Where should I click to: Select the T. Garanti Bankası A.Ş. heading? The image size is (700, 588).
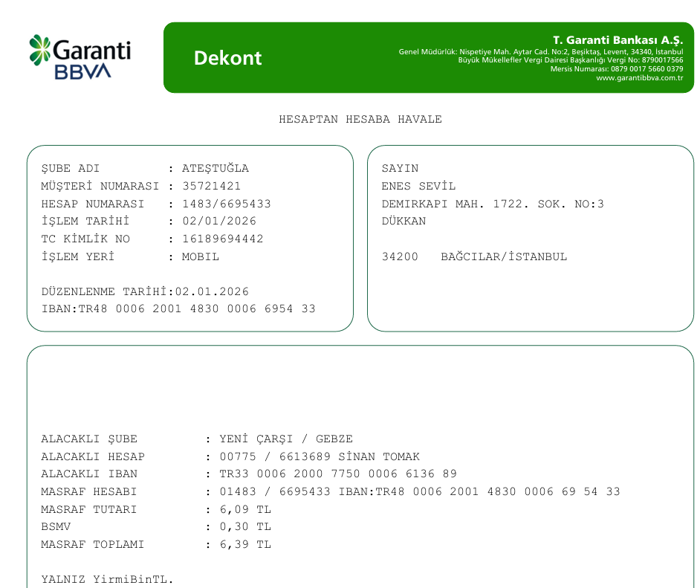click(x=618, y=40)
